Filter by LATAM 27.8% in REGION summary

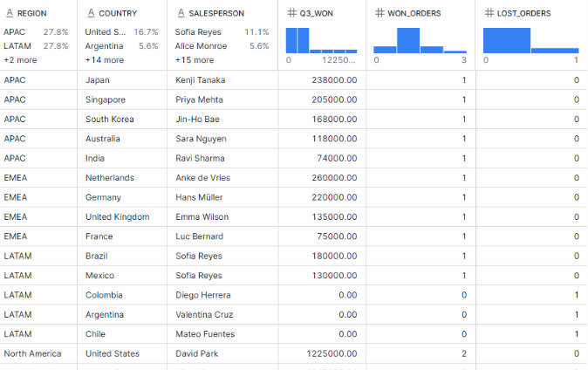pyautogui.click(x=36, y=46)
